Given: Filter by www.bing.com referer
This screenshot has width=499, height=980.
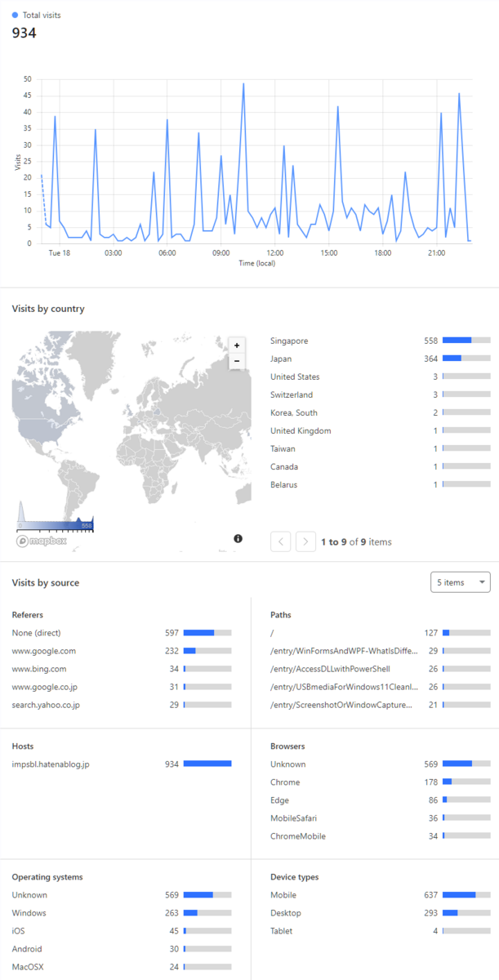Looking at the screenshot, I should click(122, 669).
